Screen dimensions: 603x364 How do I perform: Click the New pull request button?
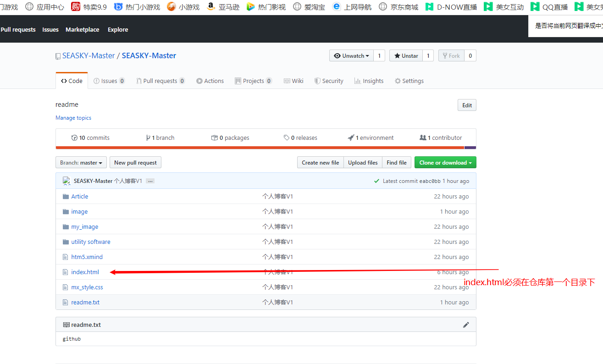pos(135,162)
